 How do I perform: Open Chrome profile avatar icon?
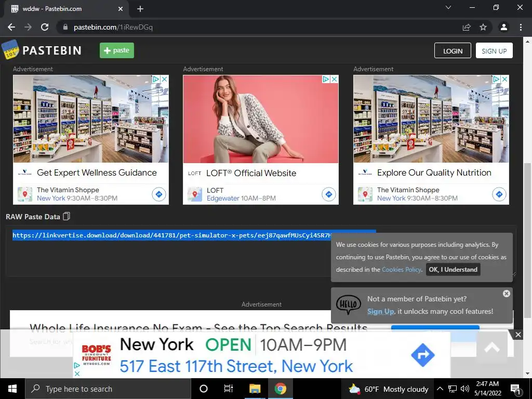coord(504,27)
